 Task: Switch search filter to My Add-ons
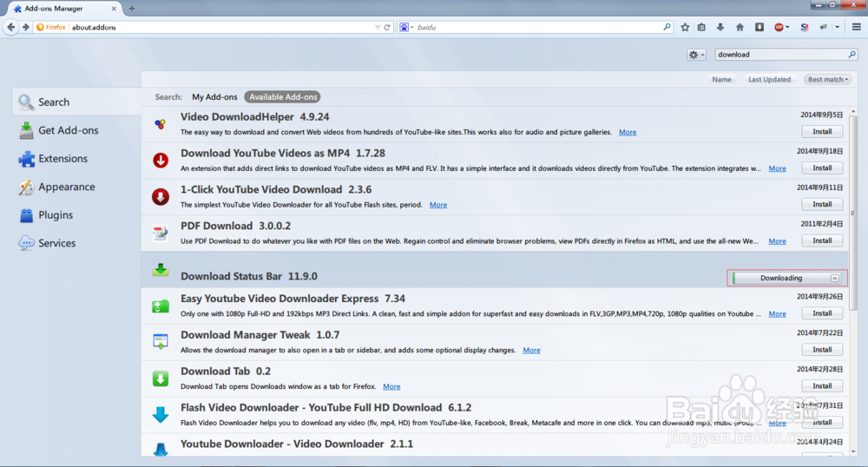(214, 97)
